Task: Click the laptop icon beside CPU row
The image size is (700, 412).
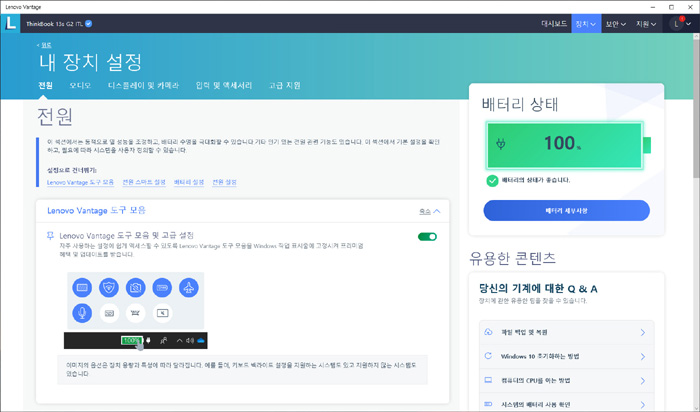Action: (x=488, y=380)
